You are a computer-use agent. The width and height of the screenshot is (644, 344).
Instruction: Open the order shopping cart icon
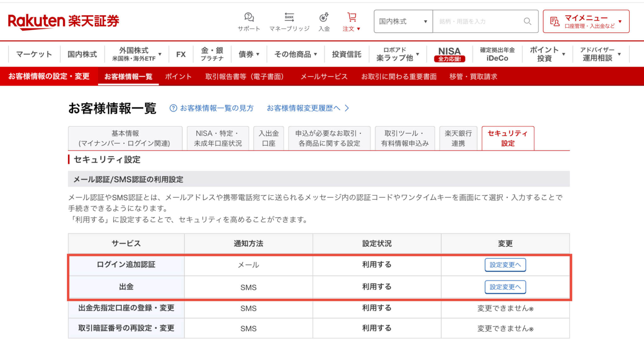[x=352, y=17]
